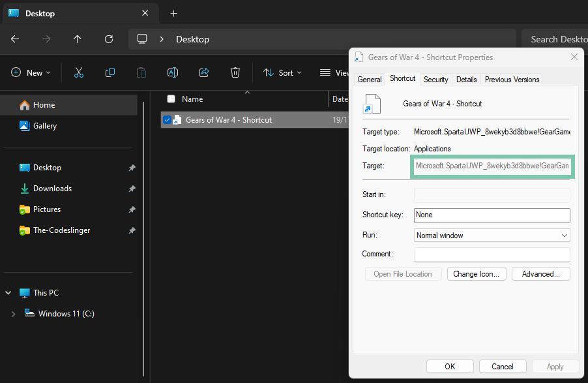The height and width of the screenshot is (383, 588).
Task: Click the Cut icon in the toolbar
Action: coord(78,72)
